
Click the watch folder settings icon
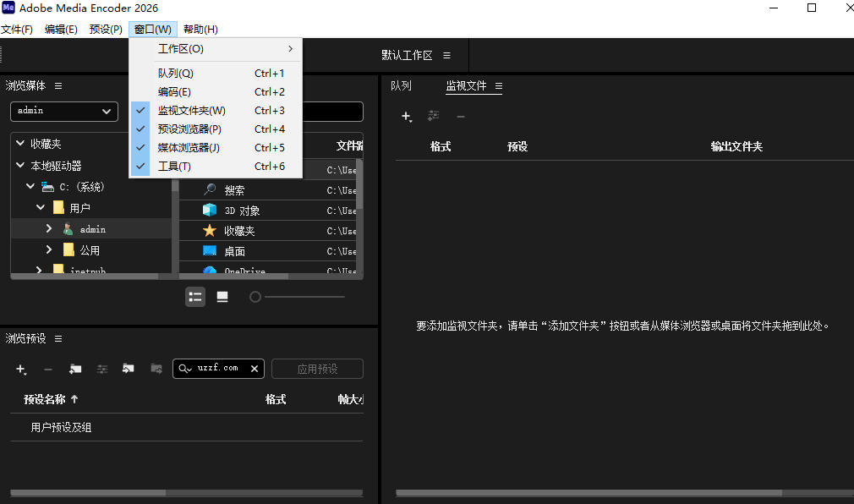pyautogui.click(x=434, y=116)
